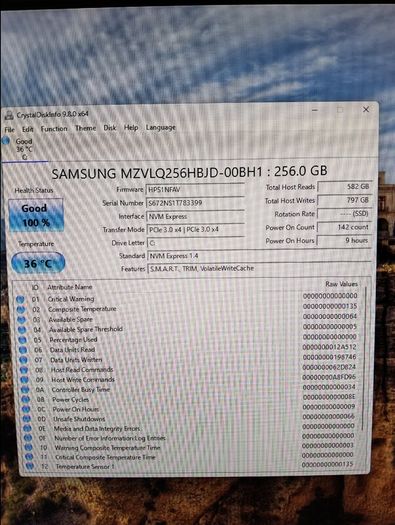Click the Critical Composite Temperature Time icon
Image resolution: width=395 pixels, height=525 pixels.
coord(29,457)
